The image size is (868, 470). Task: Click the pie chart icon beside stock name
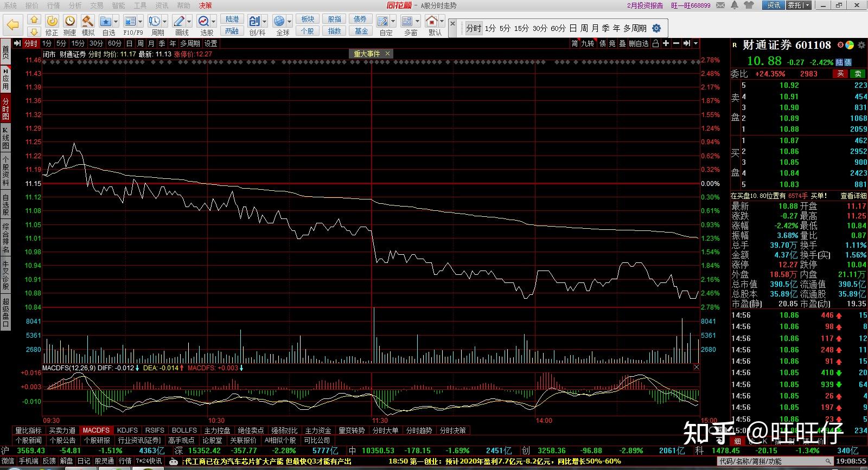pyautogui.click(x=850, y=45)
